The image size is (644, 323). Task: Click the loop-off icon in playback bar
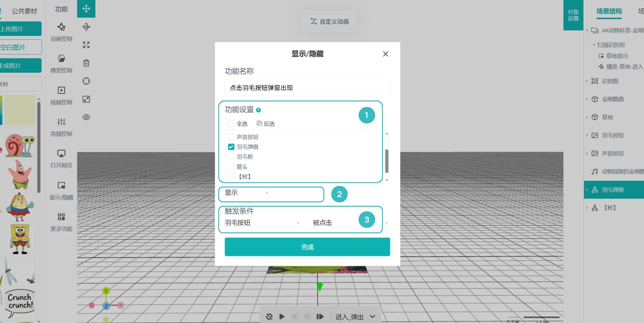click(x=269, y=316)
